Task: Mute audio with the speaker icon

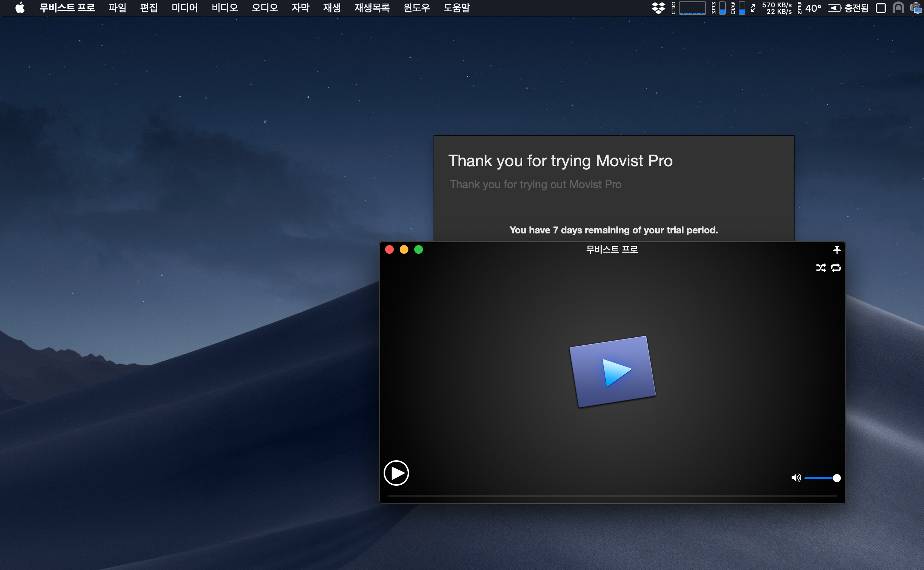Action: [x=796, y=478]
